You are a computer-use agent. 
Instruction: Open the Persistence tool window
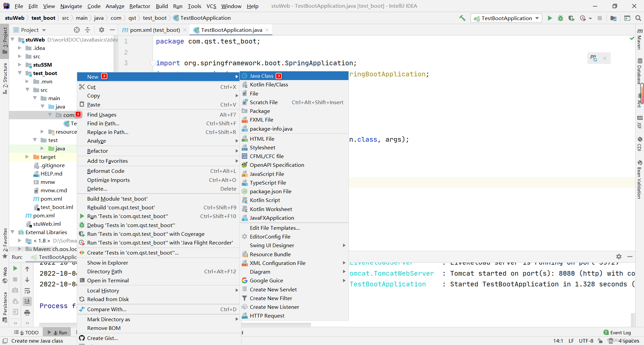pyautogui.click(x=5, y=307)
